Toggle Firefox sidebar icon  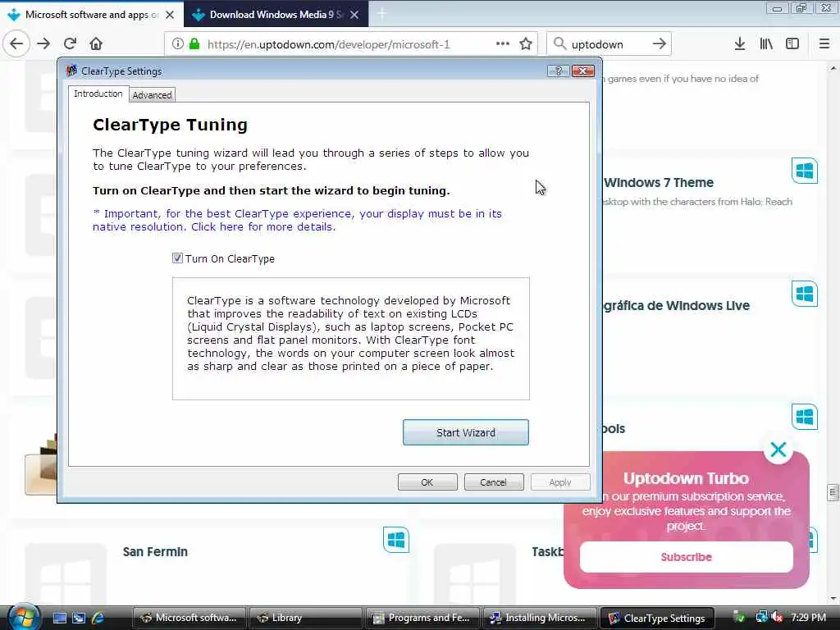792,44
